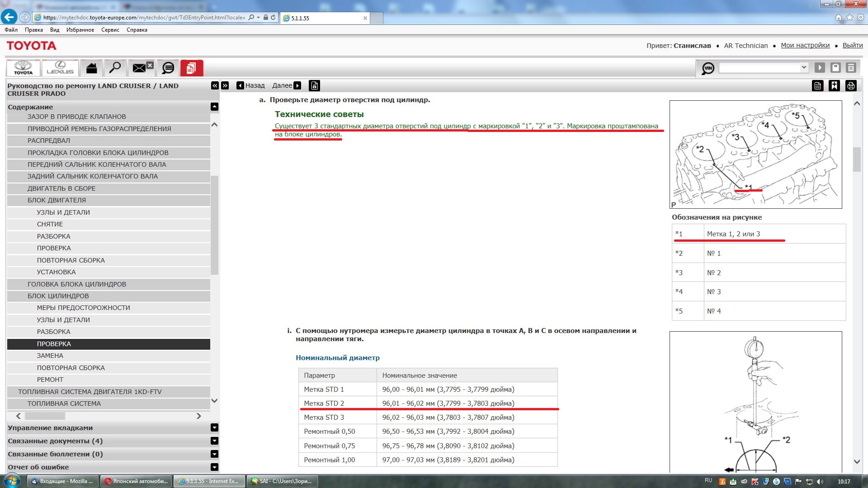
Task: Open browser favorites star icon
Action: (849, 18)
